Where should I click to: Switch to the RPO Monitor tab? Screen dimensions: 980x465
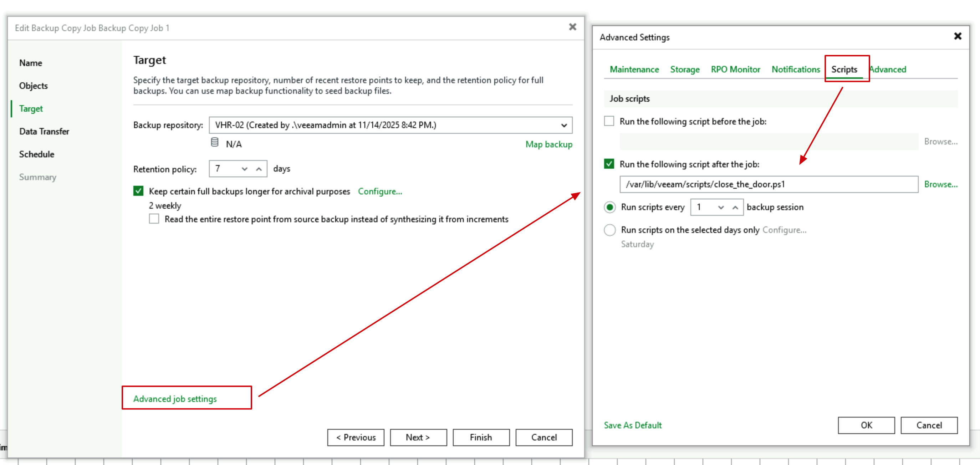tap(735, 69)
